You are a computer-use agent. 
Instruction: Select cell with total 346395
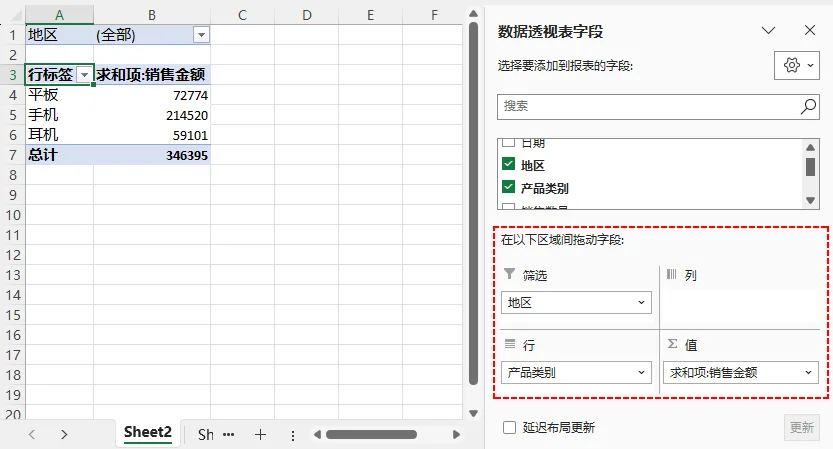coord(152,155)
